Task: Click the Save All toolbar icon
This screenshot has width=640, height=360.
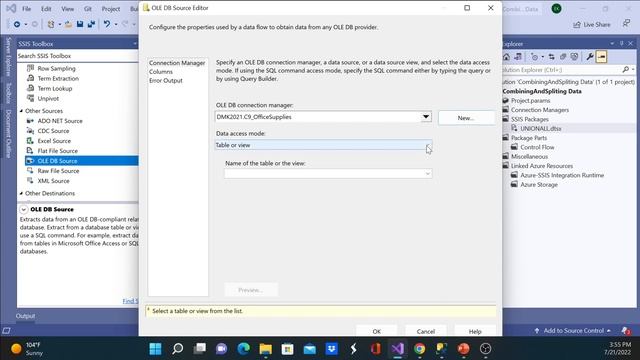Action: (x=91, y=24)
